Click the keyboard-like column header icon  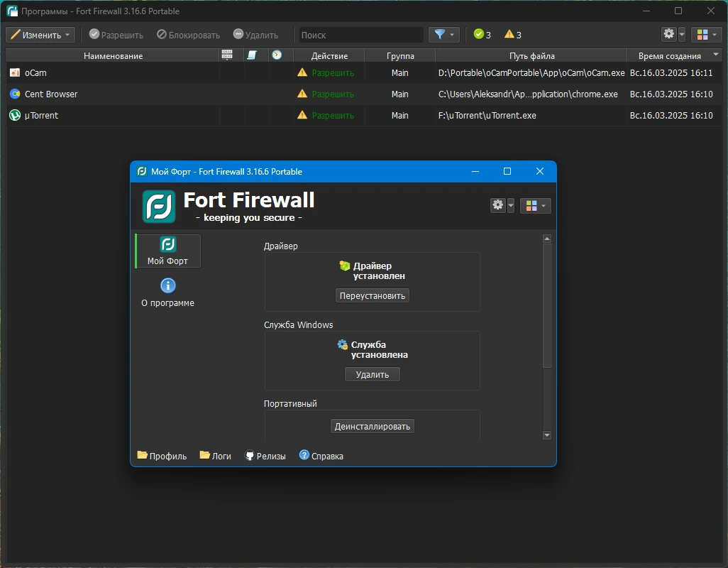click(x=227, y=55)
